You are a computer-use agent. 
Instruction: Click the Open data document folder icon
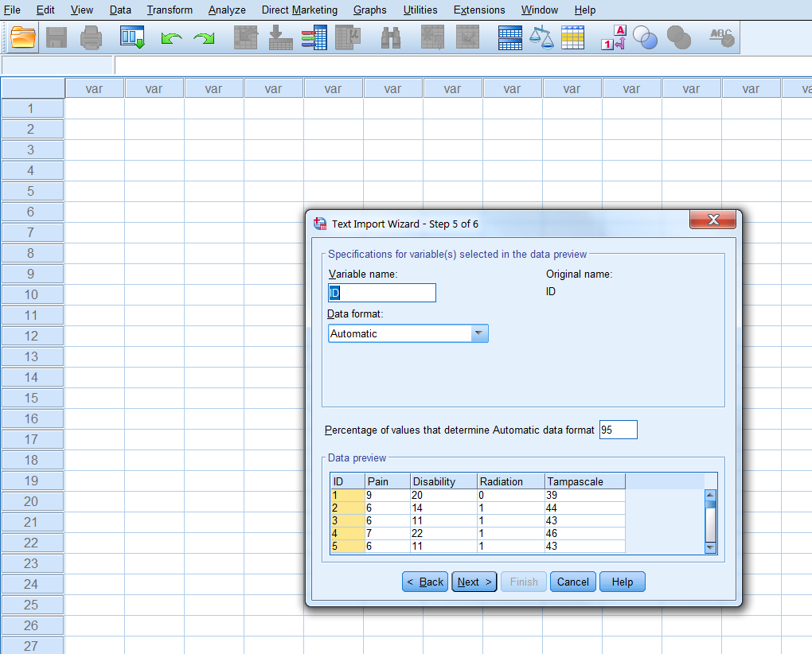tap(25, 37)
